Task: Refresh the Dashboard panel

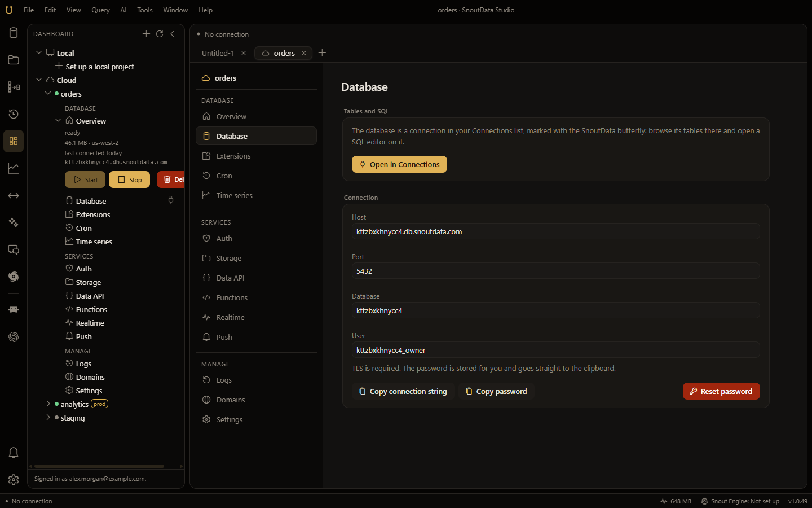Action: pos(160,34)
